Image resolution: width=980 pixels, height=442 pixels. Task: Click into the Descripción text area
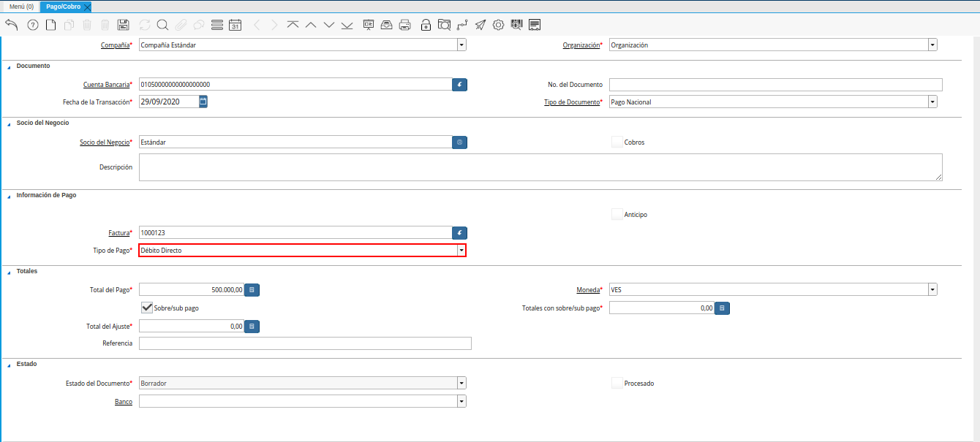[x=540, y=167]
